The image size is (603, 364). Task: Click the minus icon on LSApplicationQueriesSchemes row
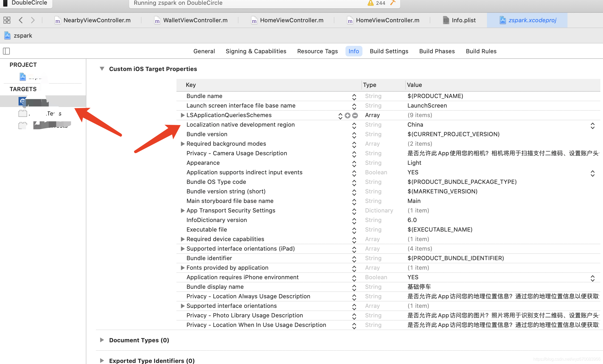tap(355, 115)
